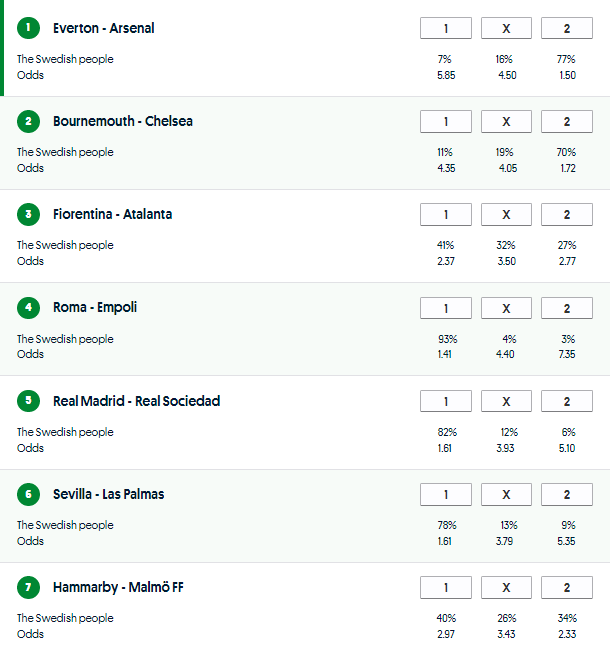Choose draw X for Hammarby - Malmö FF

coord(506,587)
